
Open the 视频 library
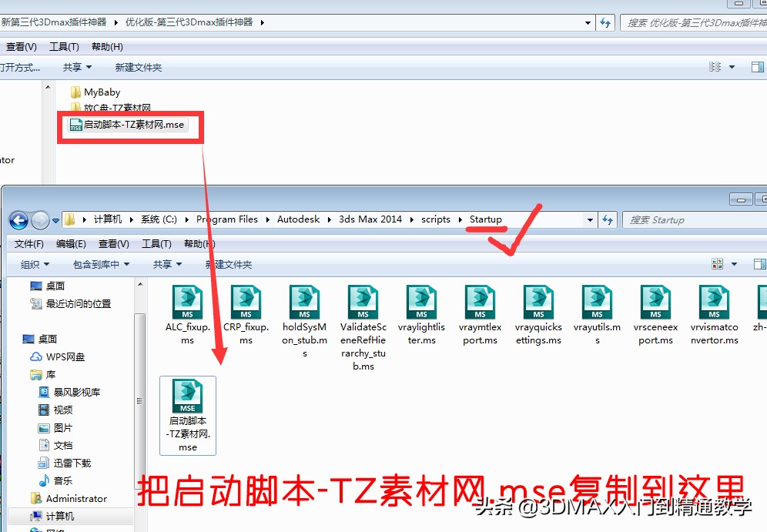pyautogui.click(x=55, y=410)
